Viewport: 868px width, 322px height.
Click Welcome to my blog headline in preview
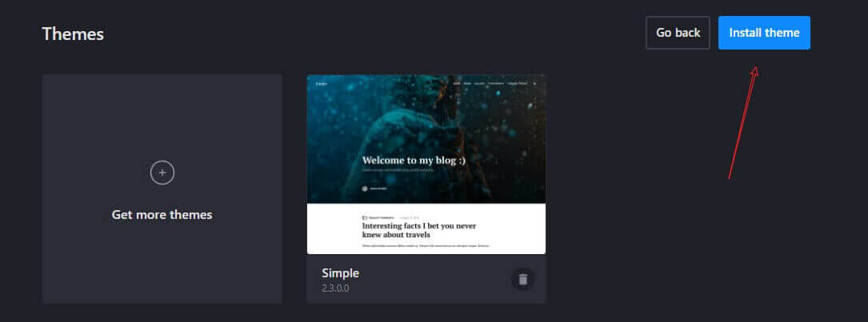coord(414,161)
